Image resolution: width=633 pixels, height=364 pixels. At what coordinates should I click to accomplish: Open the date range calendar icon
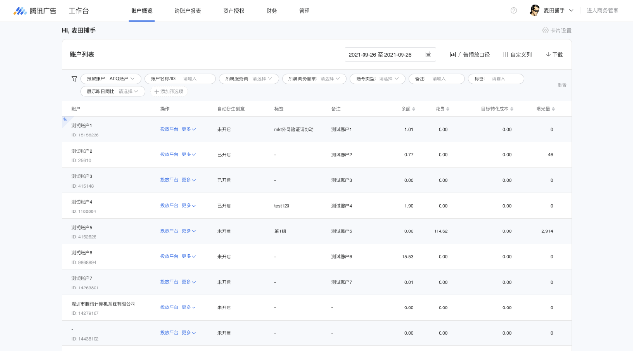428,54
